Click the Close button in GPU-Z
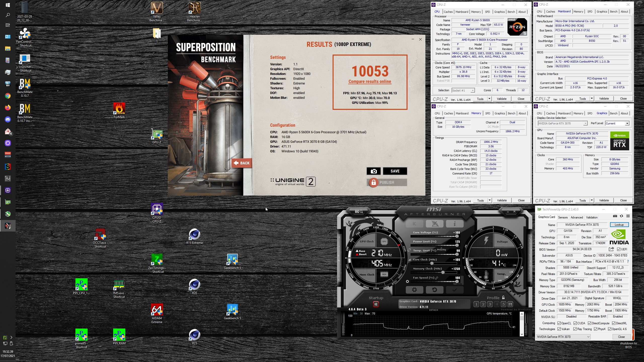The width and height of the screenshot is (644, 362). 621,337
